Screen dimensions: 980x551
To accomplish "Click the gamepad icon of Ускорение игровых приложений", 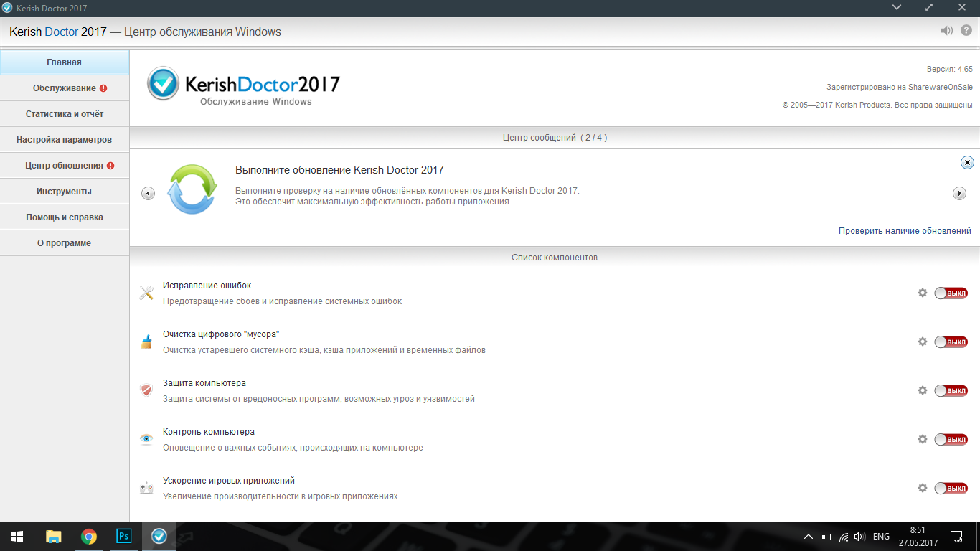I will click(x=146, y=488).
